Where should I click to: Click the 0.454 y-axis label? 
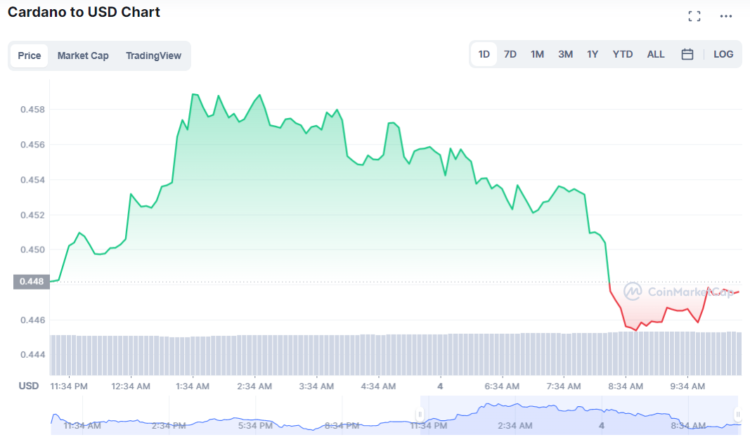(x=33, y=180)
